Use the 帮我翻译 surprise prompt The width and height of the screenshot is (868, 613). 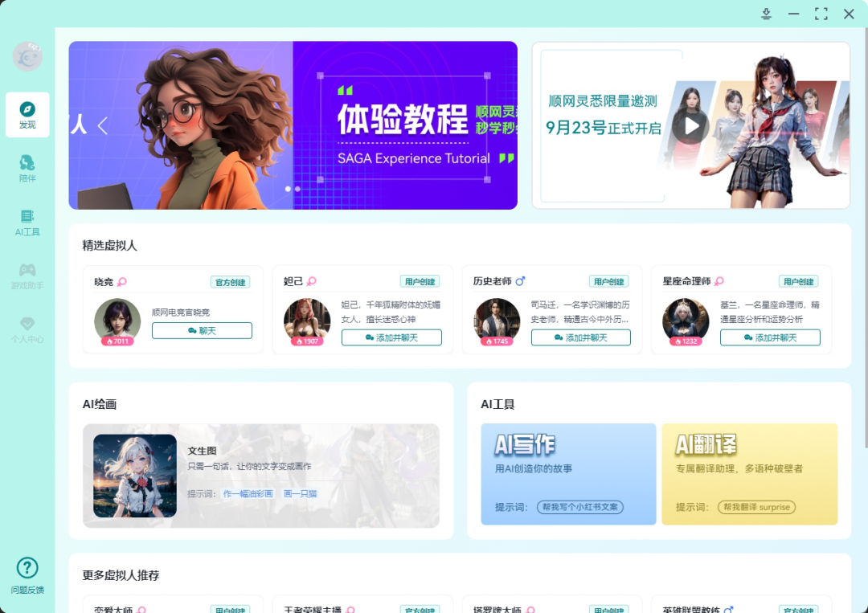click(757, 507)
